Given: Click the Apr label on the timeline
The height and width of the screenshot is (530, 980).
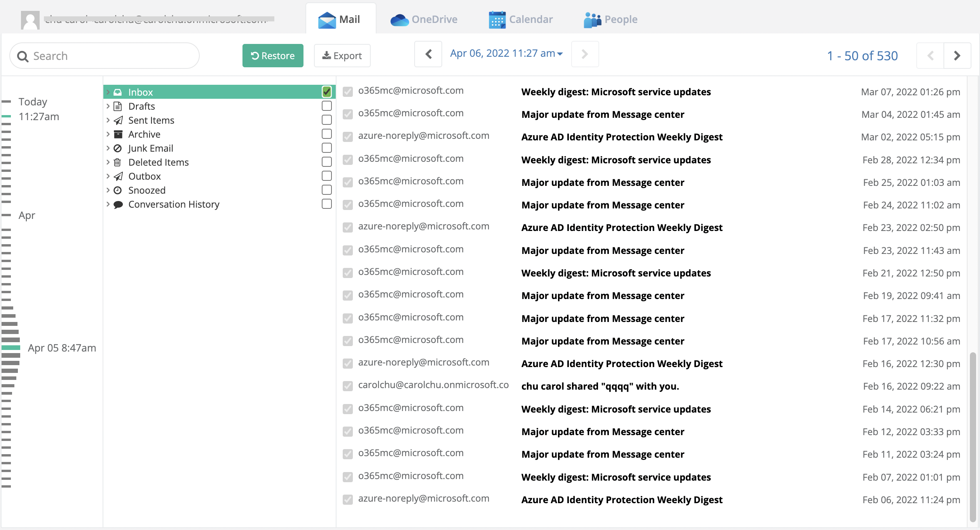Looking at the screenshot, I should (27, 215).
